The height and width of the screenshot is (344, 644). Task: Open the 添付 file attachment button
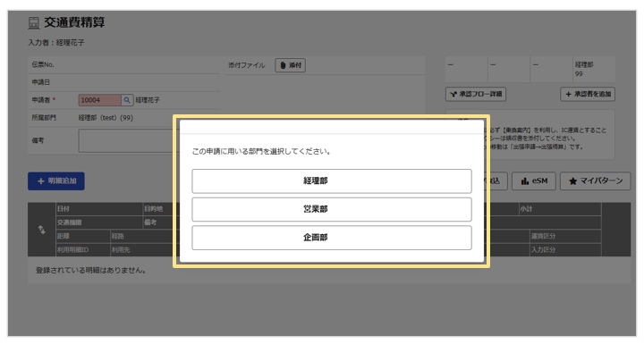(x=291, y=65)
